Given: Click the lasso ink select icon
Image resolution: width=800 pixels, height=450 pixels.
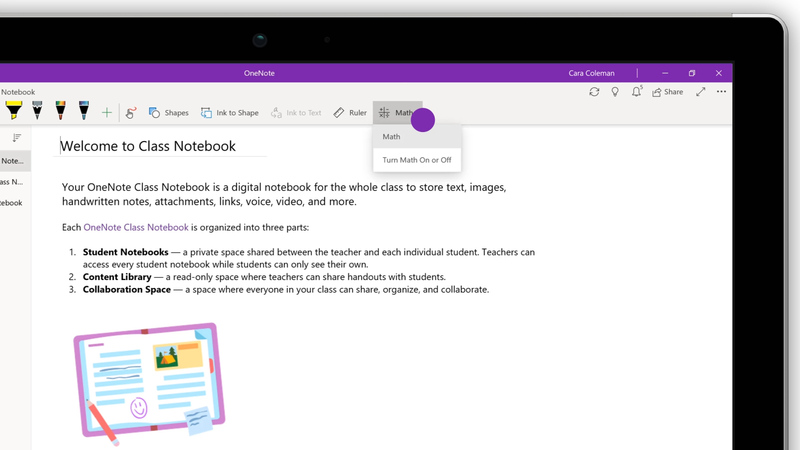Looking at the screenshot, I should pyautogui.click(x=131, y=113).
